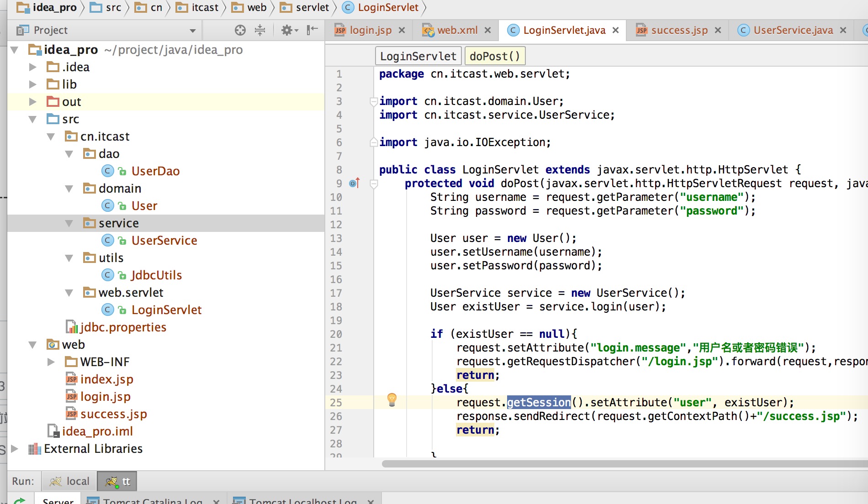
Task: Switch to the success.jsp tab
Action: [x=679, y=30]
